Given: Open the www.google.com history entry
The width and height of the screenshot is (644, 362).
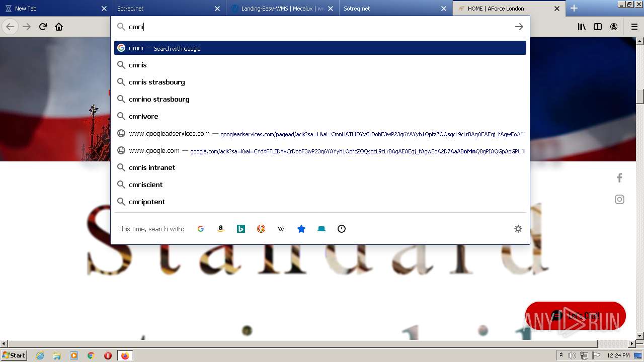Looking at the screenshot, I should (x=320, y=150).
